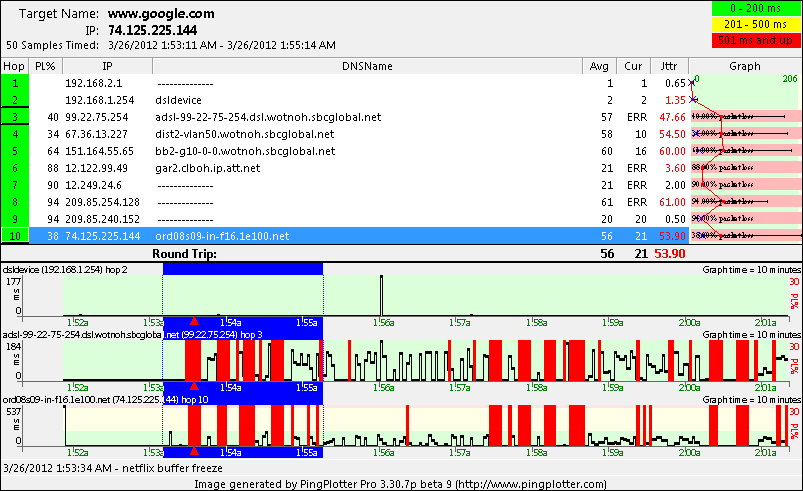Viewport: 803px width, 491px height.
Task: Click the Jttr column header
Action: tap(668, 65)
